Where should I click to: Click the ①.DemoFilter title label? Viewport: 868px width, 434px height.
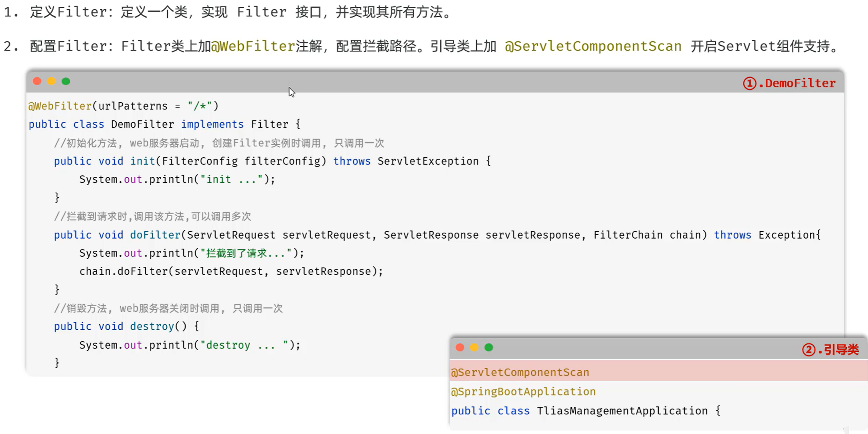789,83
